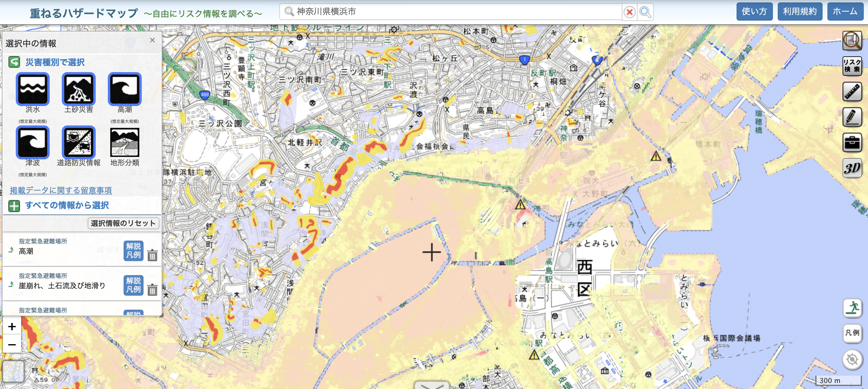The width and height of the screenshot is (868, 389).
Task: Open the 使い方 menu item
Action: (754, 12)
